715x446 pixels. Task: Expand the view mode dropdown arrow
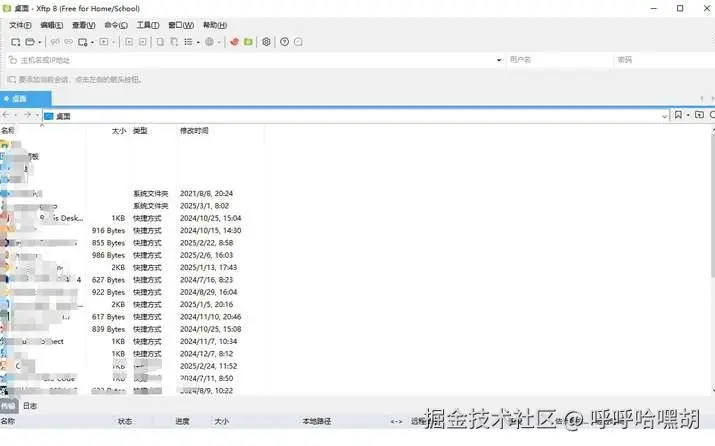pos(198,42)
